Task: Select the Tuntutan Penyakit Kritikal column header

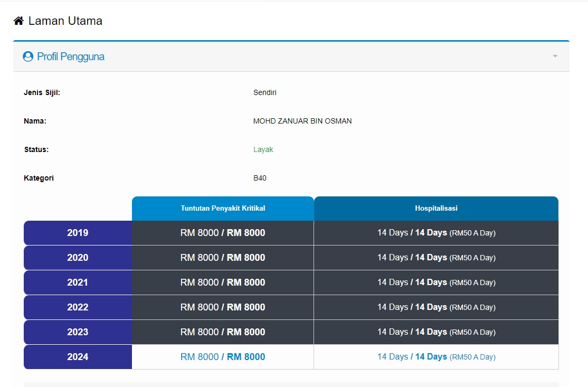Action: (223, 209)
